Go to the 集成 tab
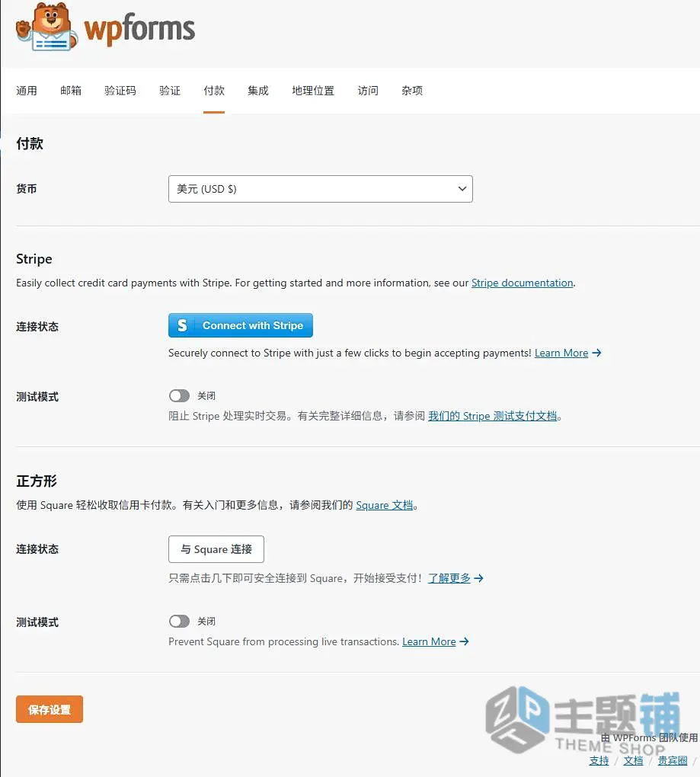This screenshot has height=777, width=700. pos(258,91)
